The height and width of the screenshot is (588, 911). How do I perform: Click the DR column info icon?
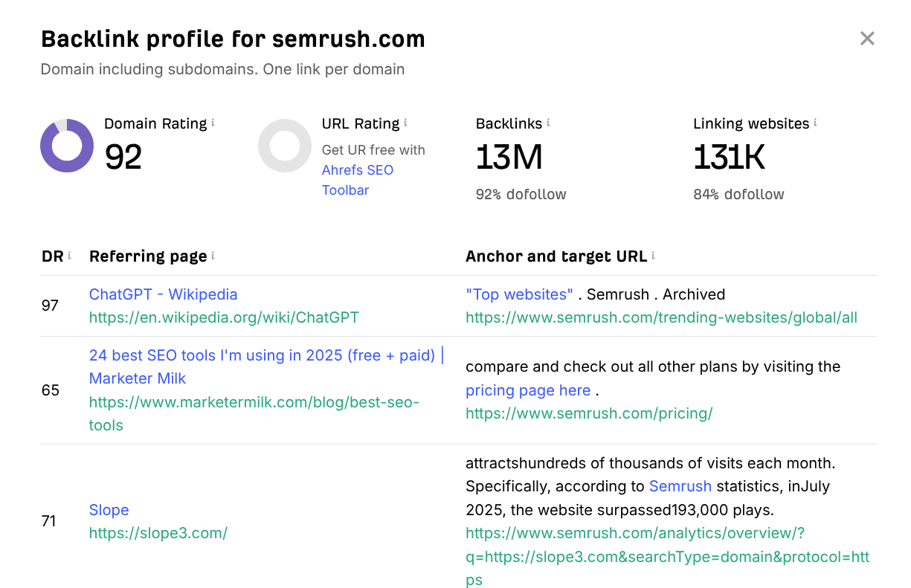pyautogui.click(x=69, y=256)
